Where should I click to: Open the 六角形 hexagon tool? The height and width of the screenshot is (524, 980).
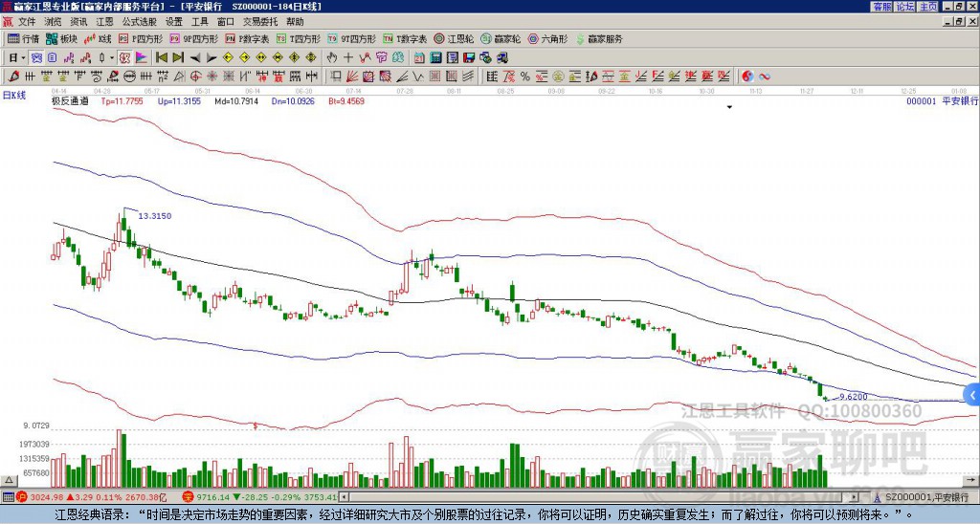click(547, 39)
